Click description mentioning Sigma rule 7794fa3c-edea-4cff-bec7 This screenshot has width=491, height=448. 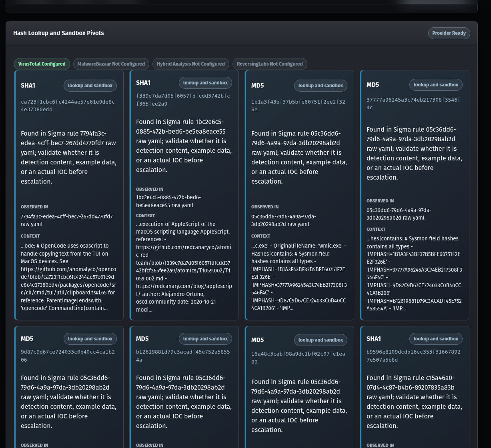coord(69,158)
